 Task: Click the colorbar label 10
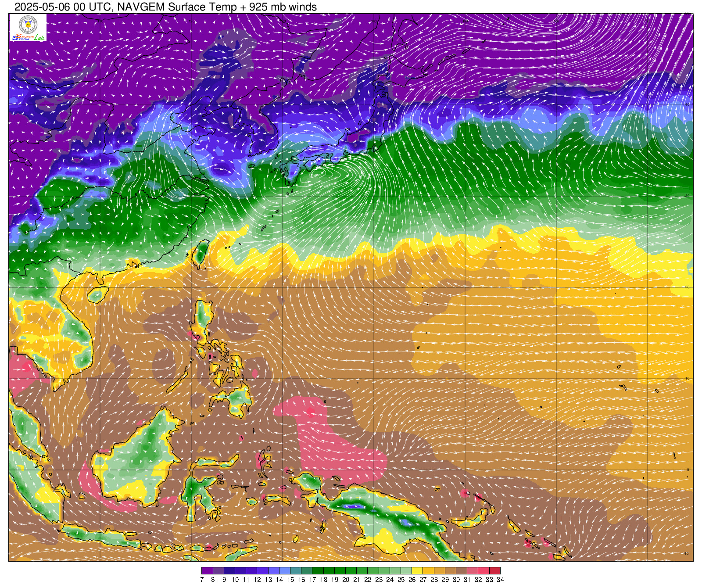pyautogui.click(x=235, y=580)
